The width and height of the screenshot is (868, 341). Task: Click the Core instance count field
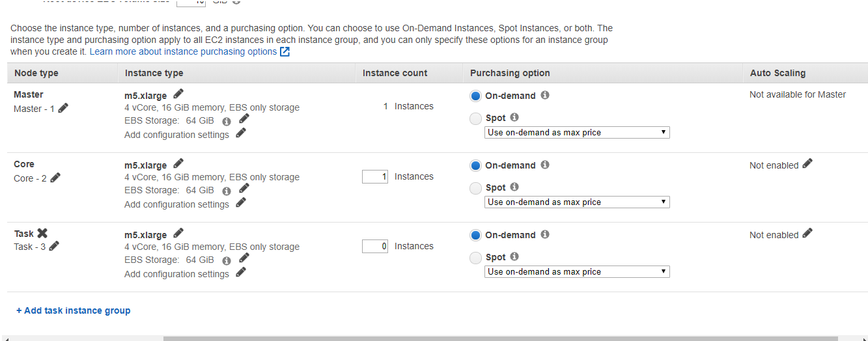[x=375, y=176]
